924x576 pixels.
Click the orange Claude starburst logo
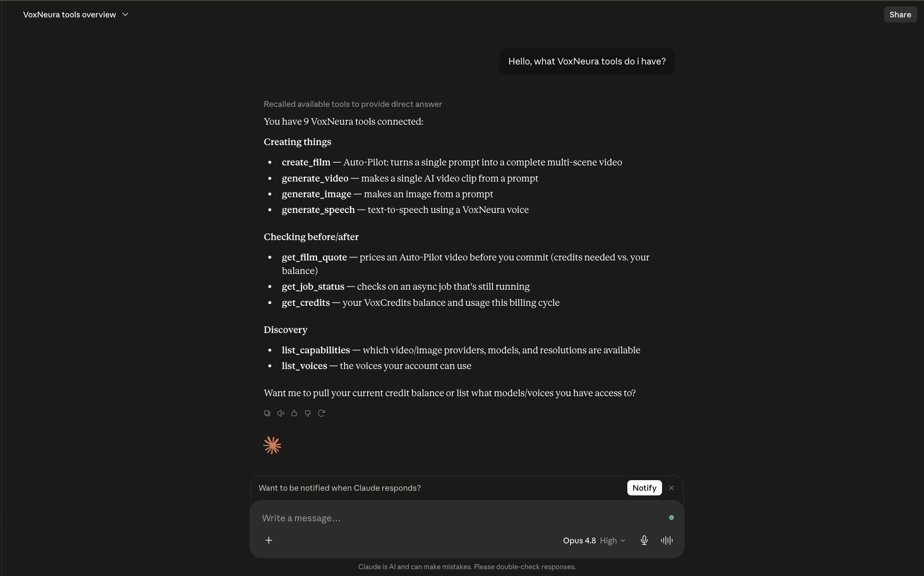pos(272,445)
